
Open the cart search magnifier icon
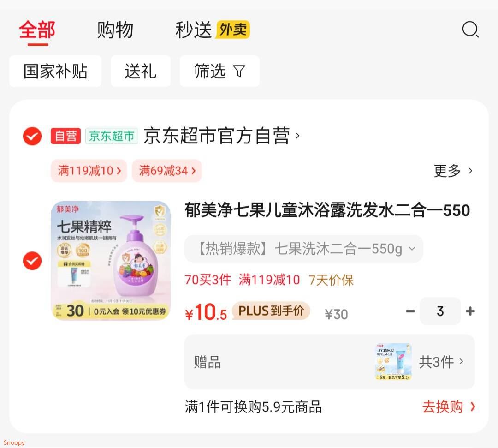click(x=470, y=30)
